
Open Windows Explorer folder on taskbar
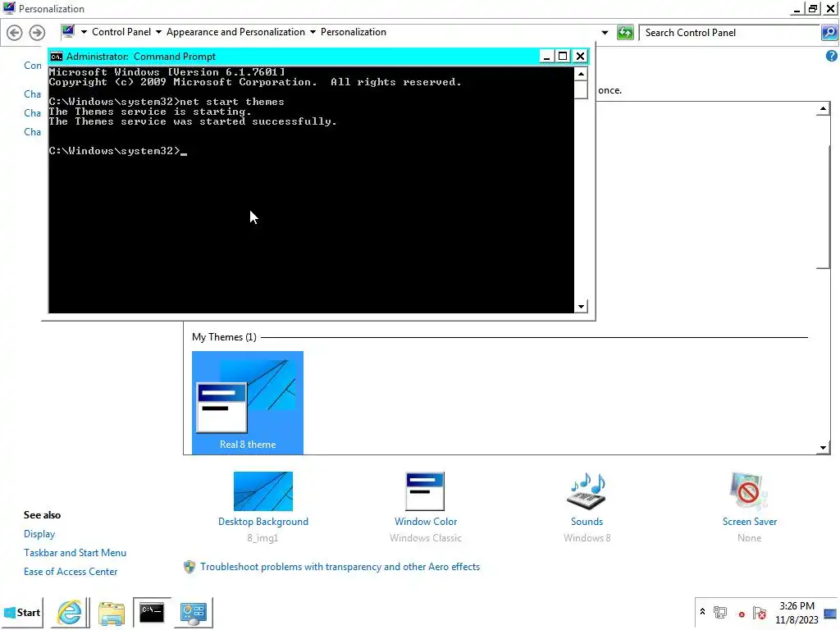click(x=112, y=612)
